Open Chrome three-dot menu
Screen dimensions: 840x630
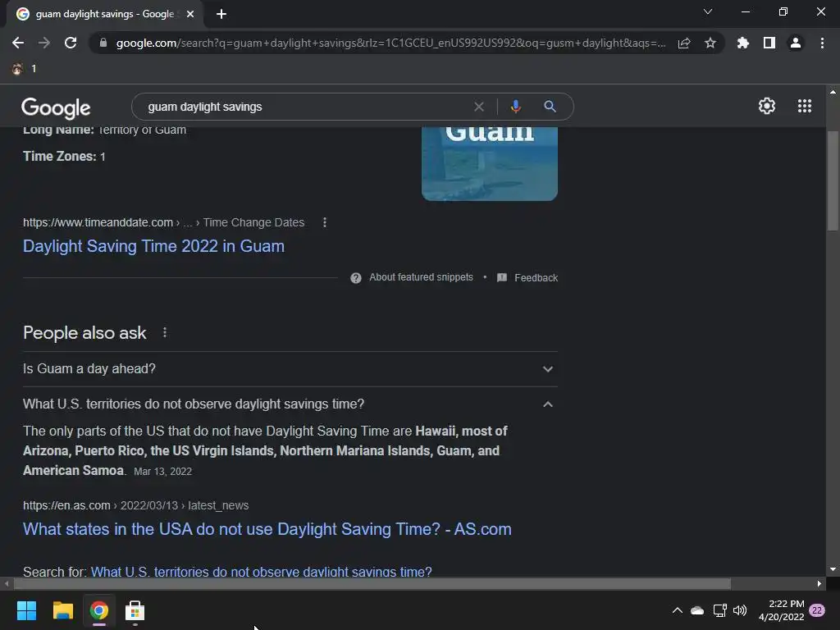(822, 43)
